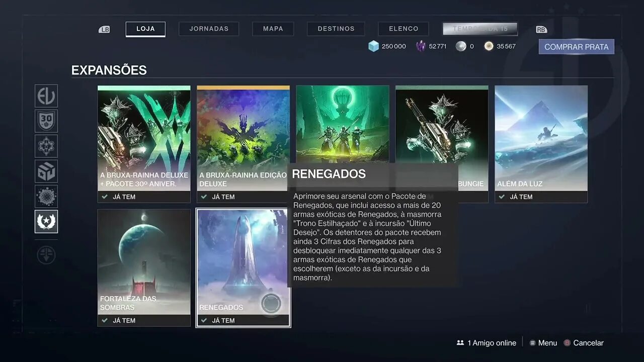Click the 1 Amigo online friends indicator
Screen dimensions: 644x362
(486, 343)
